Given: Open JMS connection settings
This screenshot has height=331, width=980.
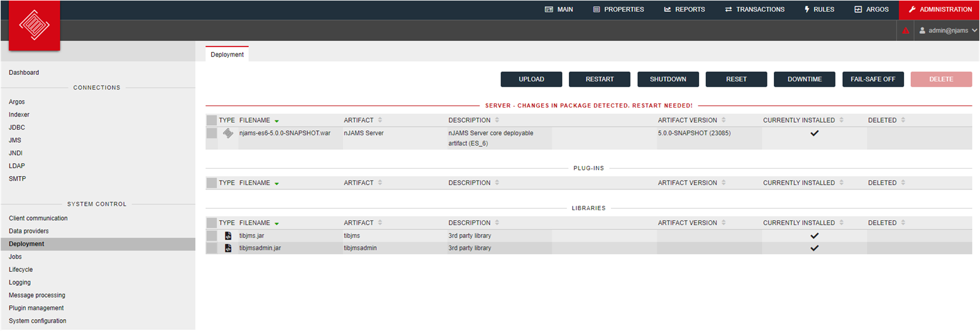Looking at the screenshot, I should pyautogui.click(x=15, y=140).
